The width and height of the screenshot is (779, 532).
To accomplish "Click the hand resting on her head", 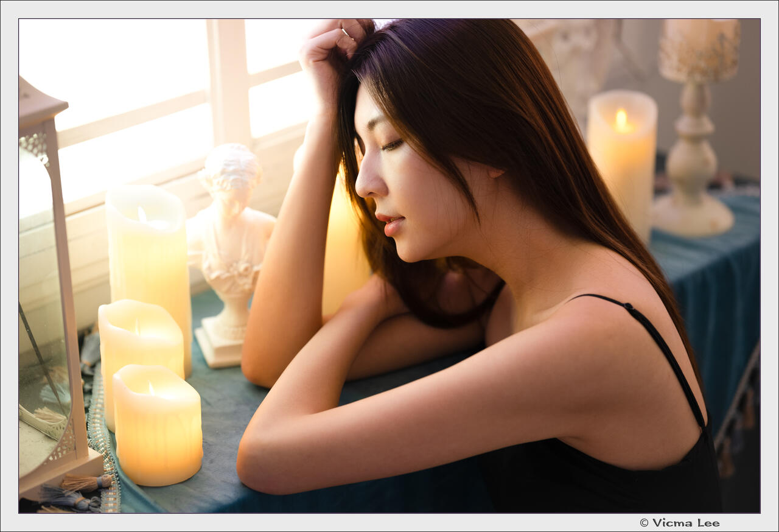I will pos(332,49).
